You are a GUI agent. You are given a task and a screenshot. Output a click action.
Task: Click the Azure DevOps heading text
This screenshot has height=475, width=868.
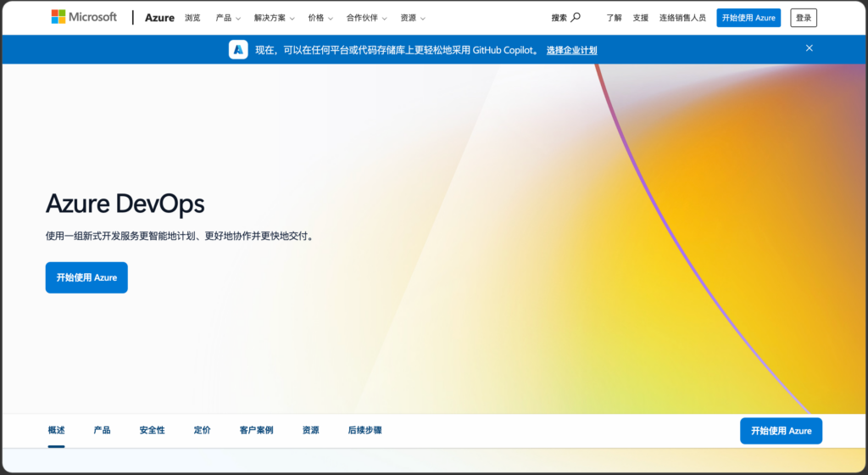125,204
